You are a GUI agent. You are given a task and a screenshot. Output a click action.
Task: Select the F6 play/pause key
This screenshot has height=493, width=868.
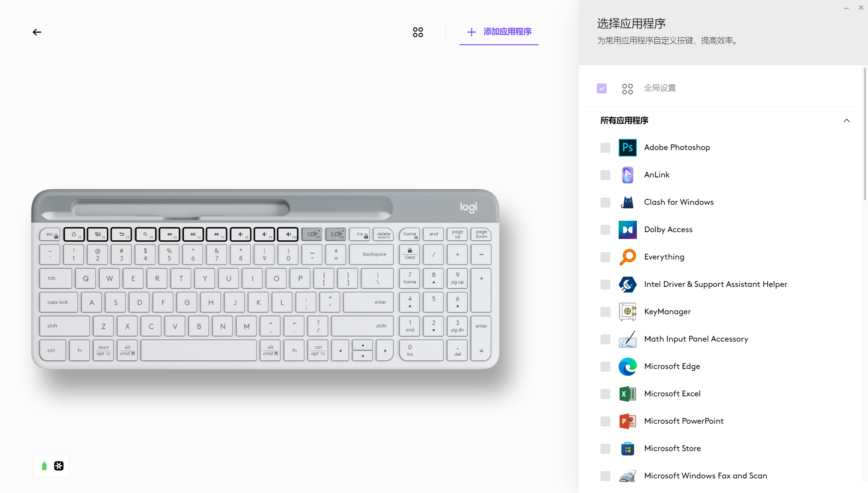point(193,234)
